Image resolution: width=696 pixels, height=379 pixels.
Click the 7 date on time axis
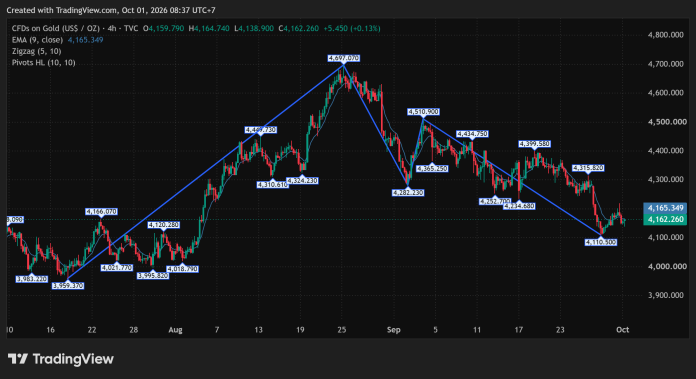point(217,330)
